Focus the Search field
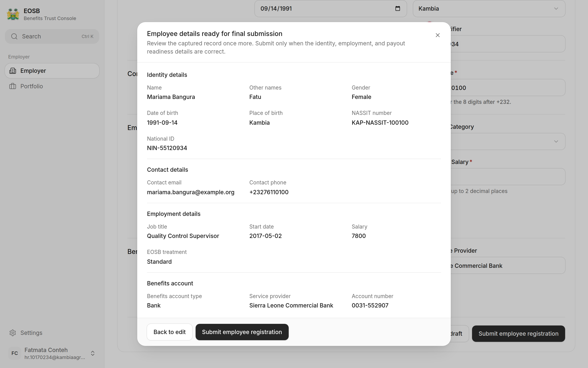The height and width of the screenshot is (368, 588). (x=52, y=37)
